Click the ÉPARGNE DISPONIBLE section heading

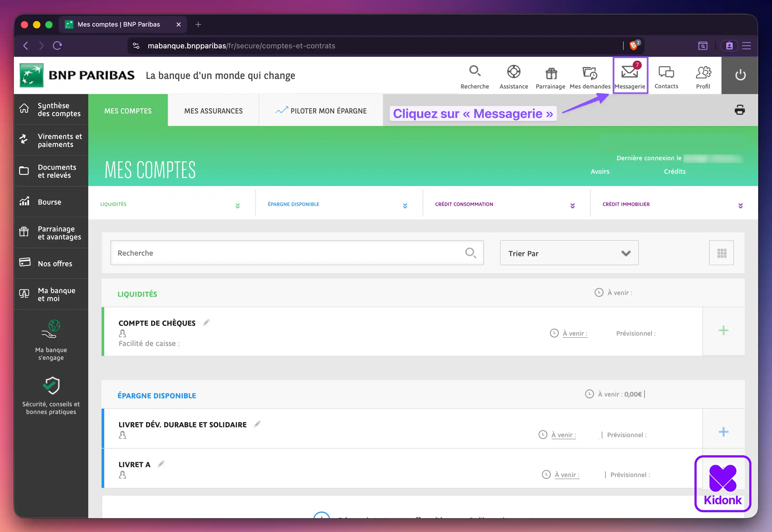tap(157, 396)
